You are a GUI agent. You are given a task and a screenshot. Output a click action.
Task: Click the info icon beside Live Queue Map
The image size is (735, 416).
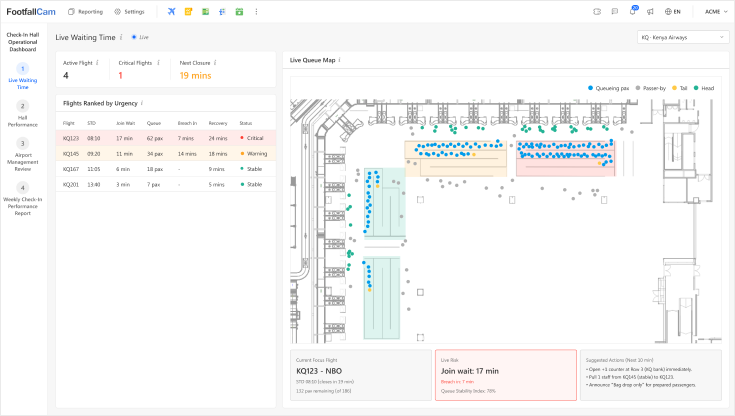pos(339,60)
